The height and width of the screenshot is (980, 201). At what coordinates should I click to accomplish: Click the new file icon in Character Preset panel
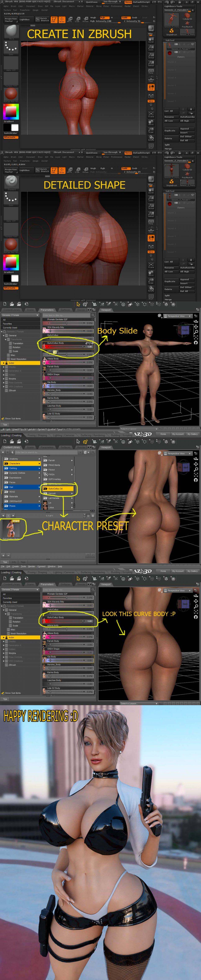5,441
